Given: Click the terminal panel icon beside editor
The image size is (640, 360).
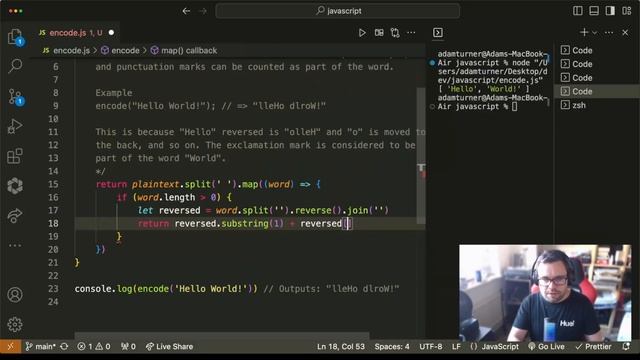Looking at the screenshot, I should click(x=438, y=33).
